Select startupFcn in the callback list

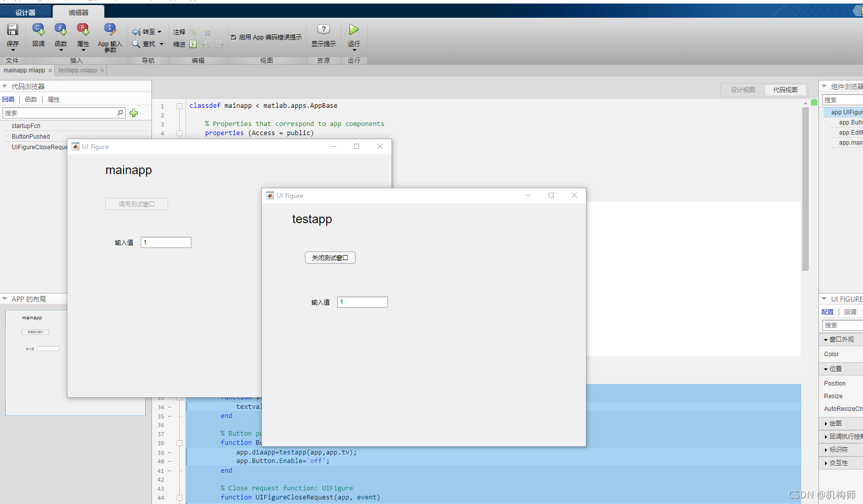tap(26, 126)
